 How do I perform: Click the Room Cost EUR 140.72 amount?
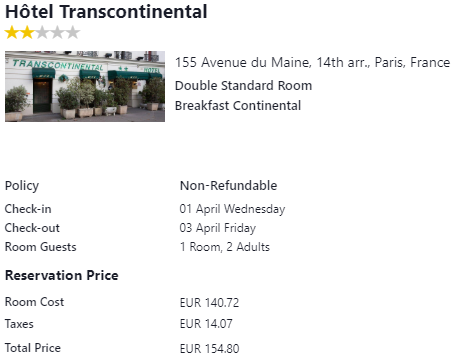tap(209, 303)
